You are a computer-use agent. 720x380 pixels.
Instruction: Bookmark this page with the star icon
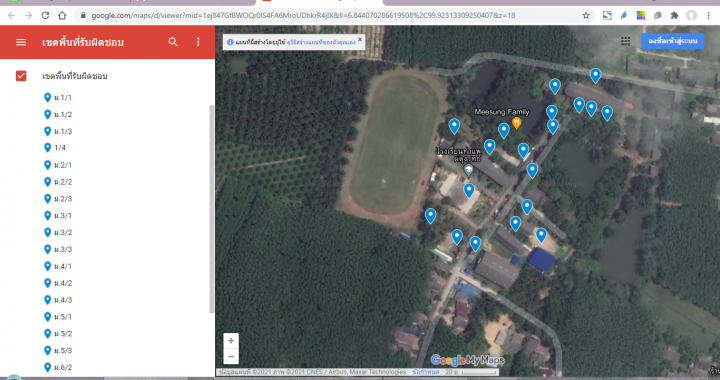[586, 15]
